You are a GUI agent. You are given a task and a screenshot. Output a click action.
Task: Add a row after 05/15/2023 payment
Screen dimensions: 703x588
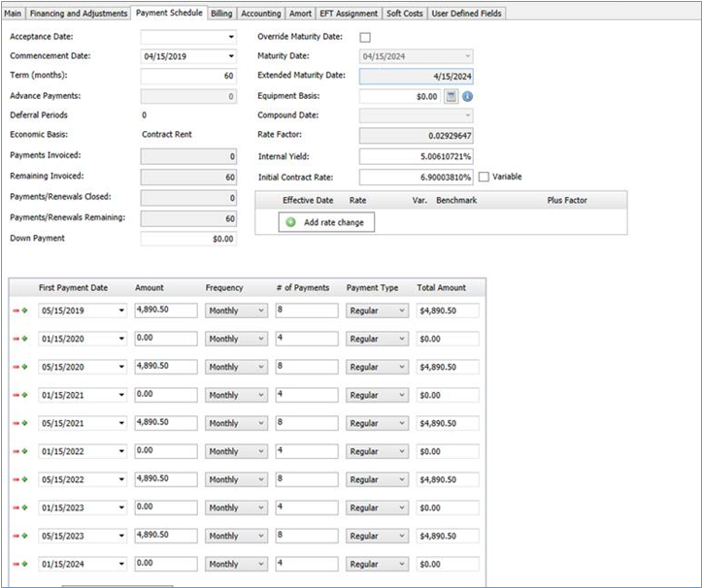pyautogui.click(x=24, y=536)
